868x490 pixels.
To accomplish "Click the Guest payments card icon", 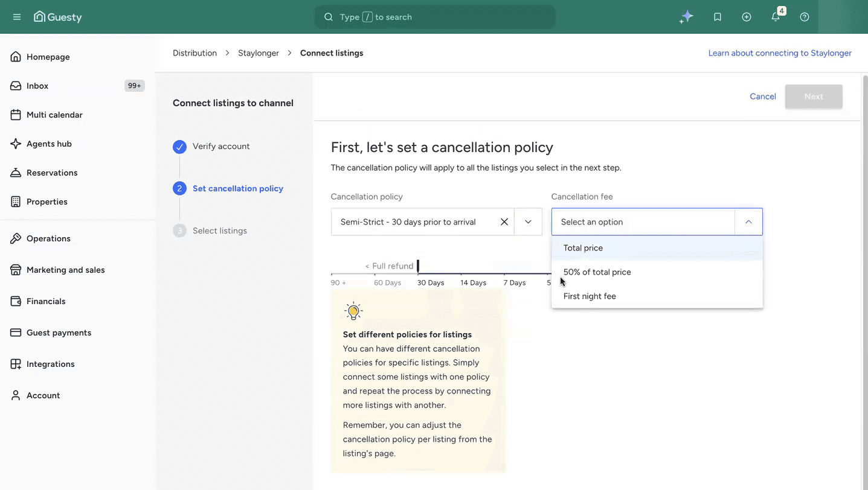I will [x=16, y=332].
